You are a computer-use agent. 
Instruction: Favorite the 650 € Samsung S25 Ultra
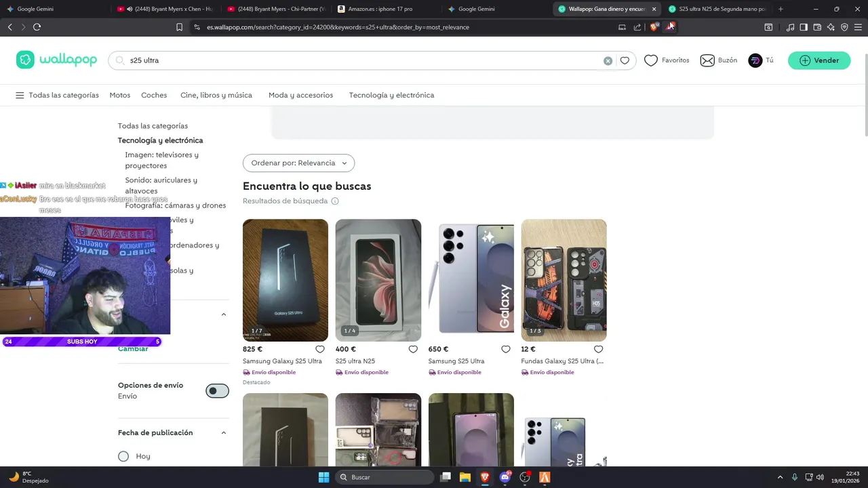point(506,349)
